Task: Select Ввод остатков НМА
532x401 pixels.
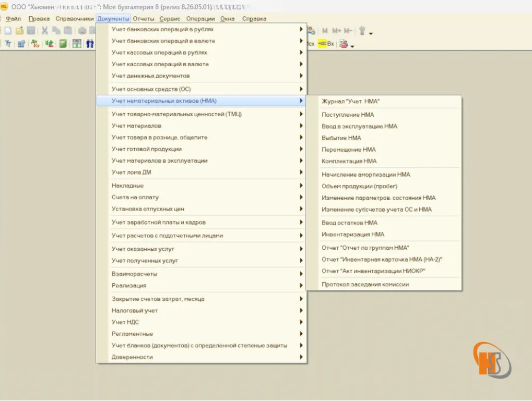Action: pyautogui.click(x=384, y=223)
